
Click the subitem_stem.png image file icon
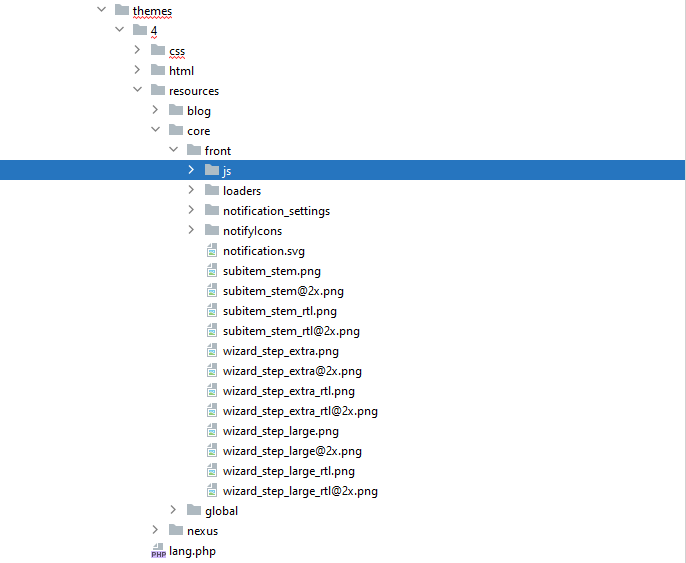coord(211,271)
